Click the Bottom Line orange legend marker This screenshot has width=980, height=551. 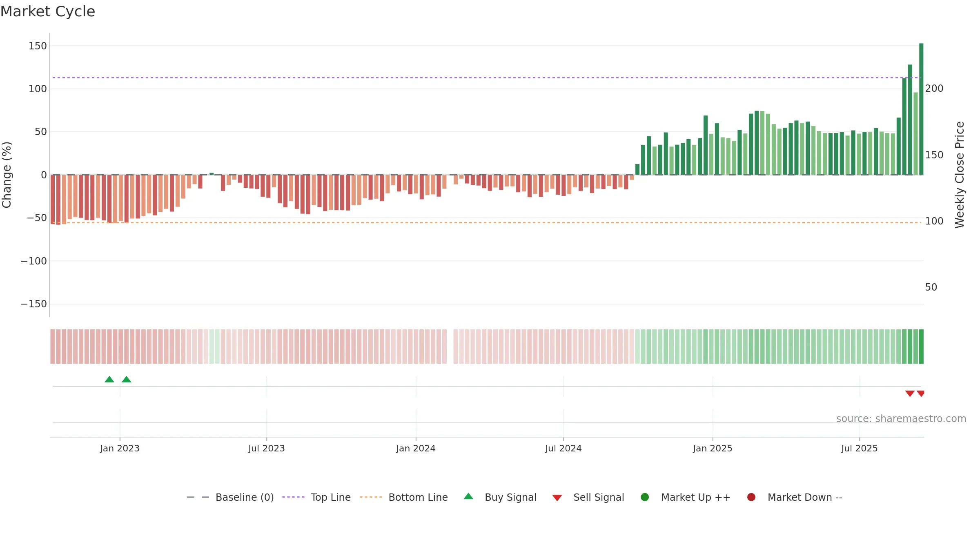tap(371, 497)
